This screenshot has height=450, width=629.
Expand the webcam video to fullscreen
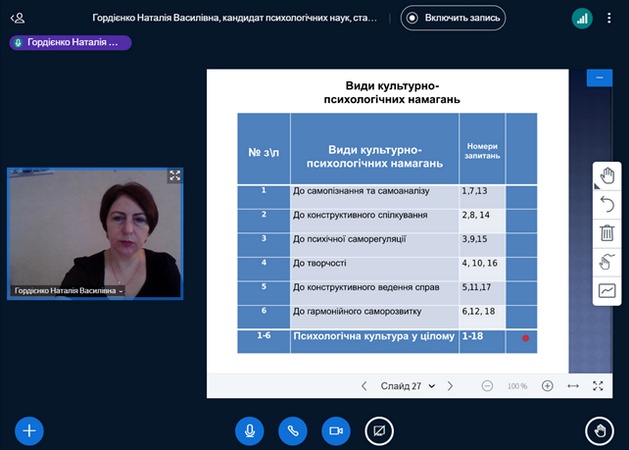tap(174, 176)
